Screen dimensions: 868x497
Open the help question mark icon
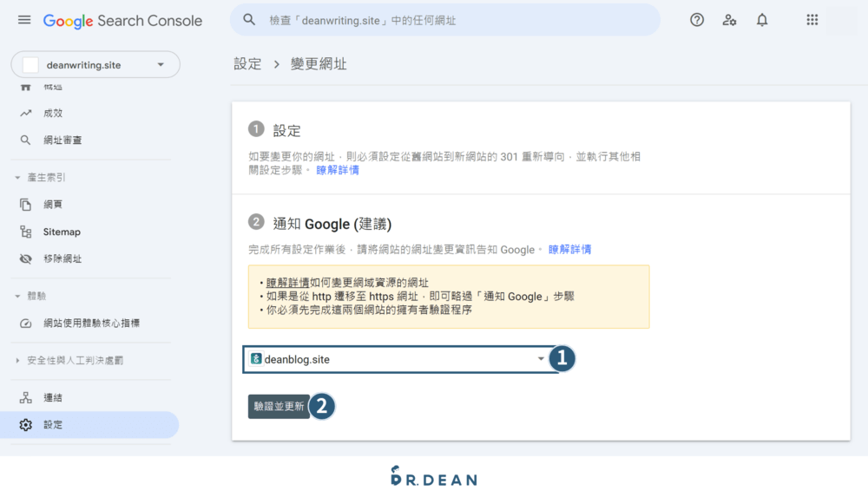coord(697,20)
